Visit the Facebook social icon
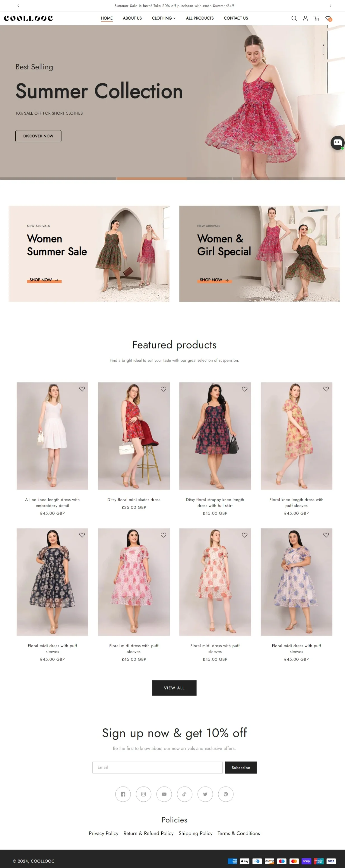 tap(123, 794)
